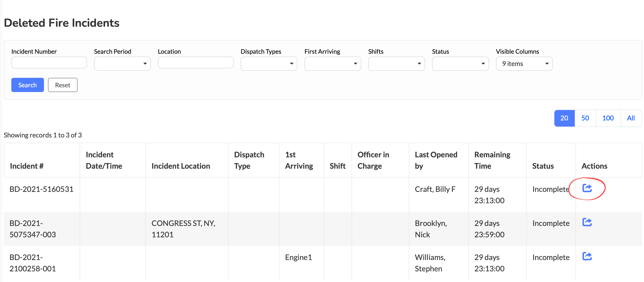Restore incident BD-2021-2100258-001 via action icon
This screenshot has width=644, height=282.
pyautogui.click(x=587, y=256)
